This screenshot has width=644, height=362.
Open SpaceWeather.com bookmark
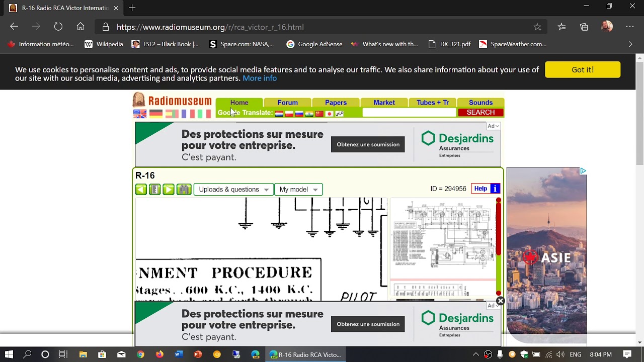tap(513, 44)
